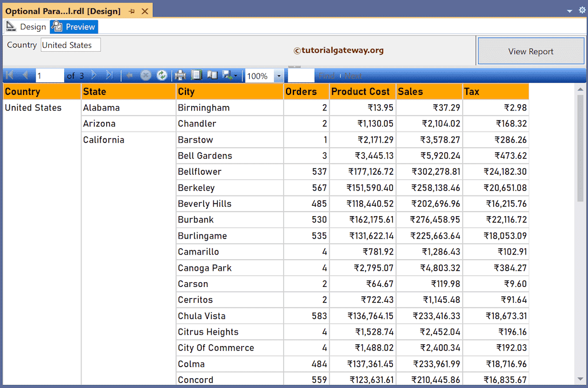This screenshot has width=588, height=388.
Task: Toggle Print Layout view icon
Action: [196, 75]
